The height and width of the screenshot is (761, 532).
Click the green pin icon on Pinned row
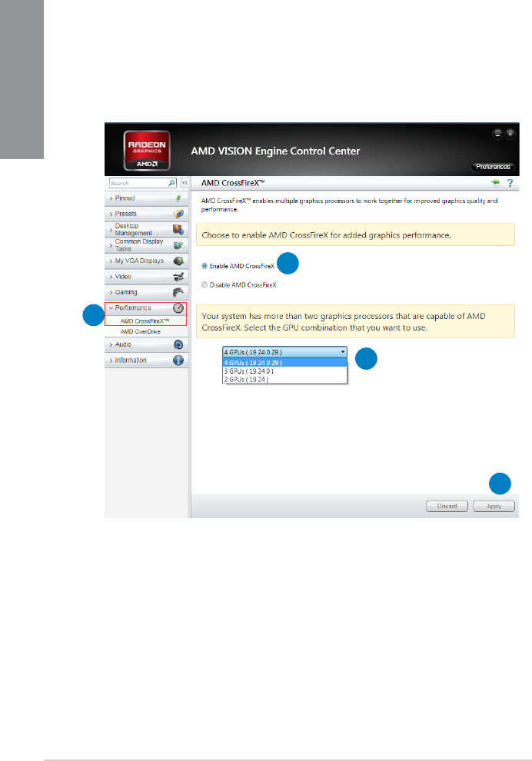(178, 198)
